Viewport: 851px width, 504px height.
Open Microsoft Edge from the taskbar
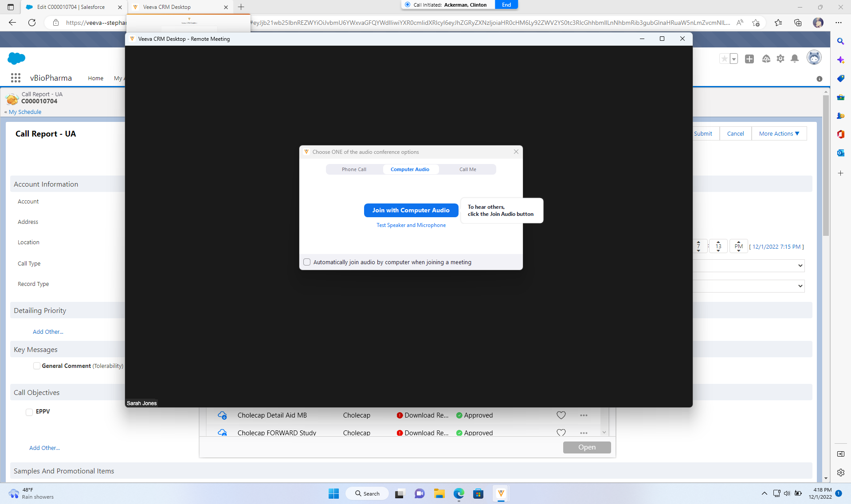pyautogui.click(x=459, y=493)
